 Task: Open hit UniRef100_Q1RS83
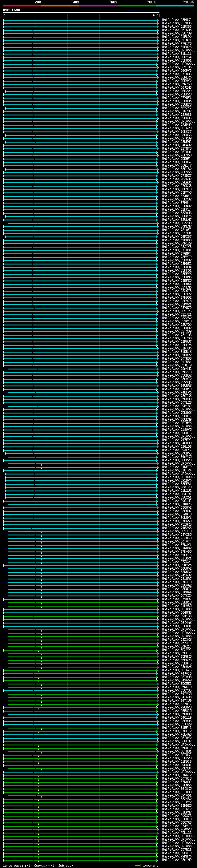(176, 26)
